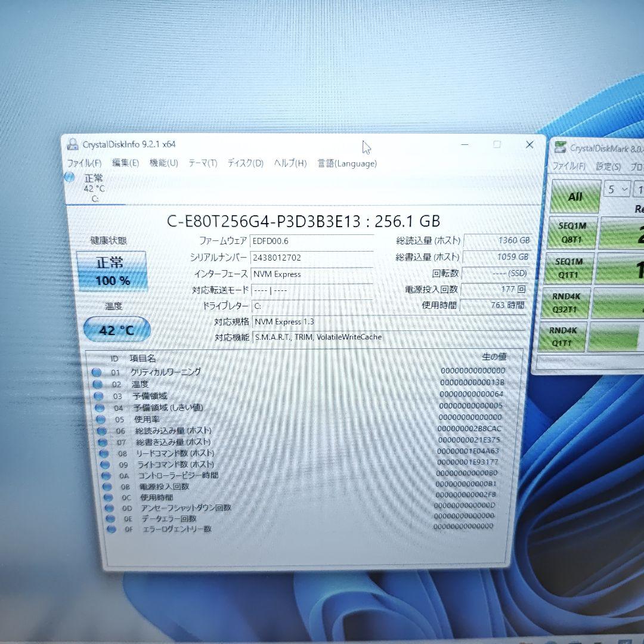The image size is (644, 644).
Task: Click the status indicator next to 温度 SMART item
Action: 97,384
